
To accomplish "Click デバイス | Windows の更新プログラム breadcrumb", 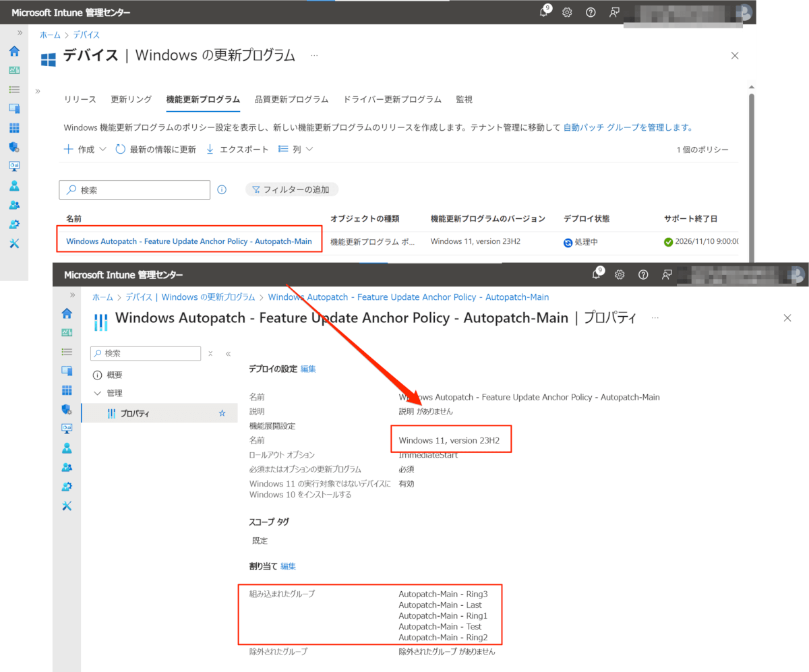I will tap(190, 297).
